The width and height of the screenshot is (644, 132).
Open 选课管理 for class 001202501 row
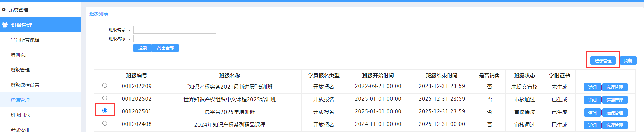click(x=615, y=113)
